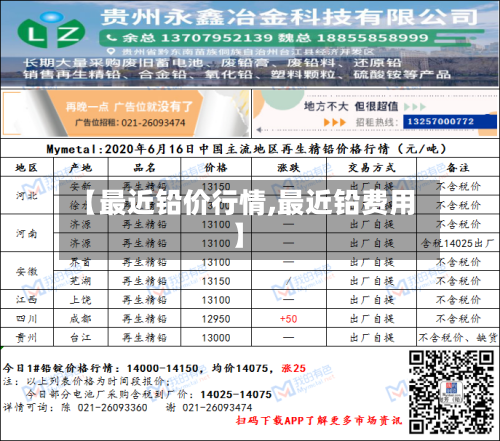Click the orange triple-arrow icon before 招租热线
The height and width of the screenshot is (441, 500).
pyautogui.click(x=335, y=122)
